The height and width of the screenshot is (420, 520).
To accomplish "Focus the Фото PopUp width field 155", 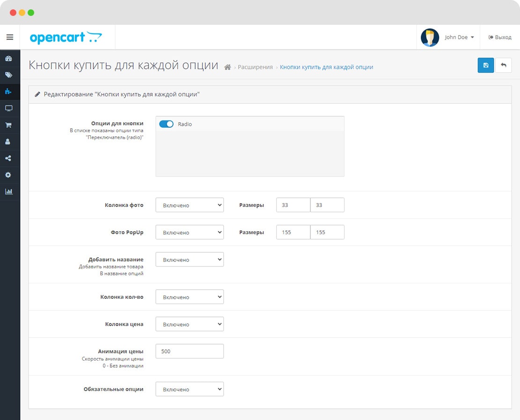I will click(293, 232).
